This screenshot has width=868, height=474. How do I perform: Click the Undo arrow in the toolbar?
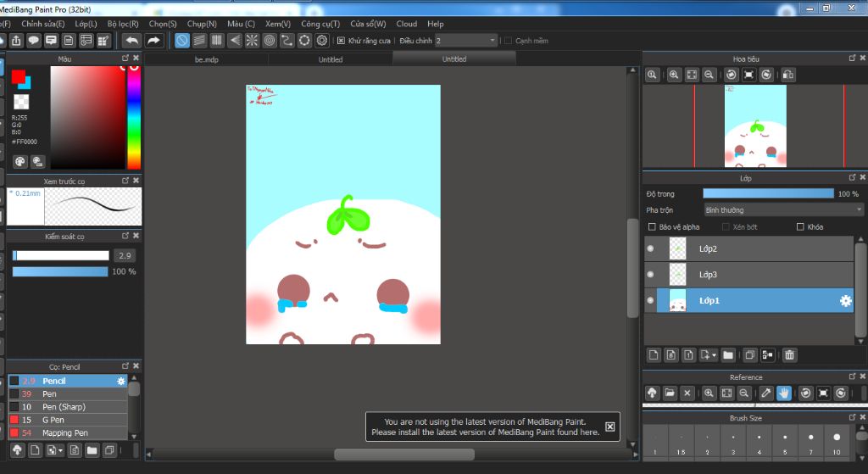pos(131,41)
